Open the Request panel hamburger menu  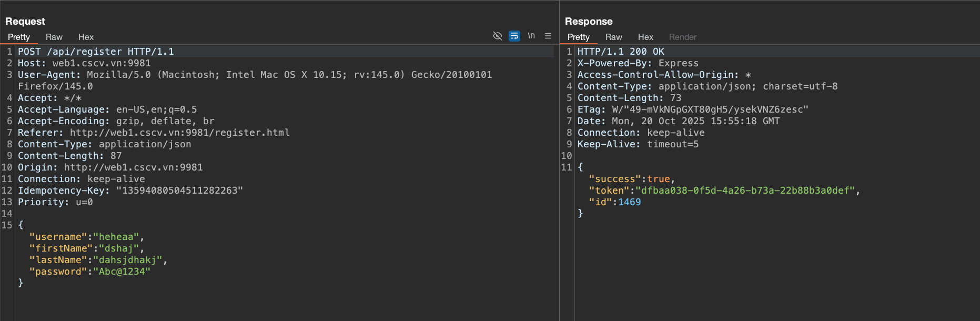pyautogui.click(x=548, y=36)
